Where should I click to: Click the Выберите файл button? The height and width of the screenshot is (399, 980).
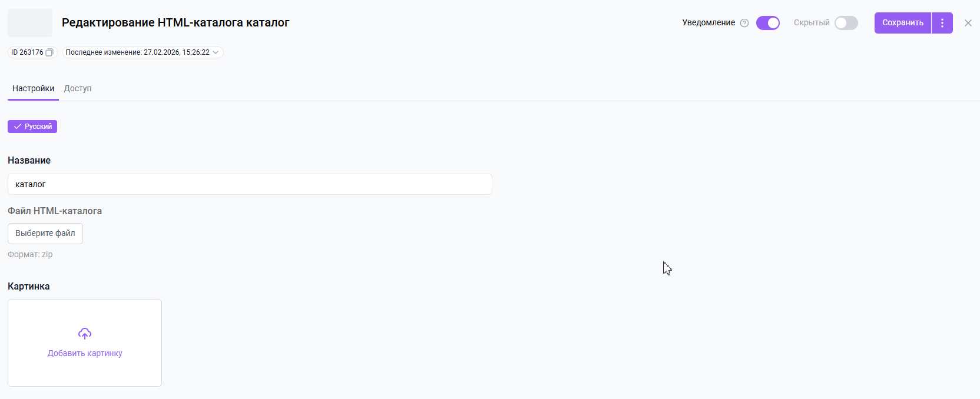coord(45,234)
